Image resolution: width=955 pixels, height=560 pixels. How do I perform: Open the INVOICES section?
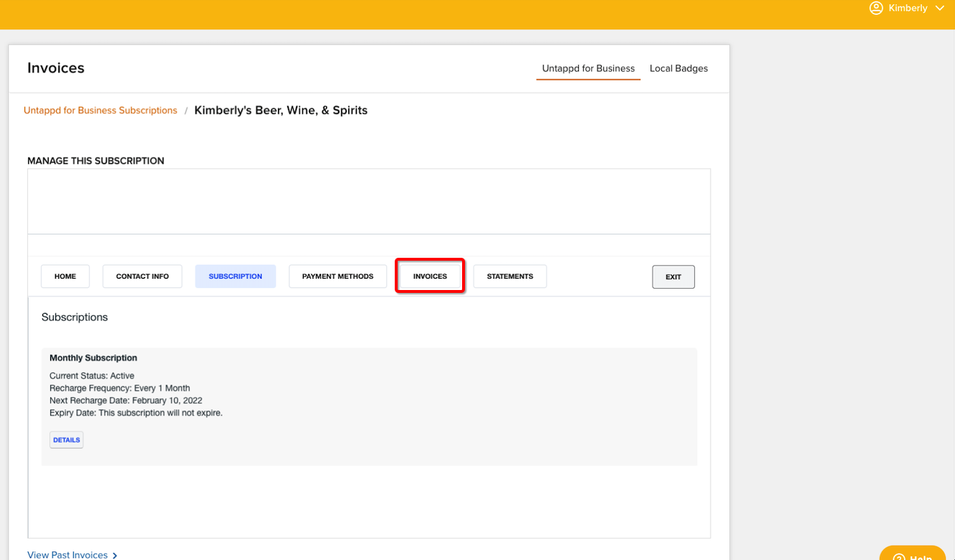point(430,276)
